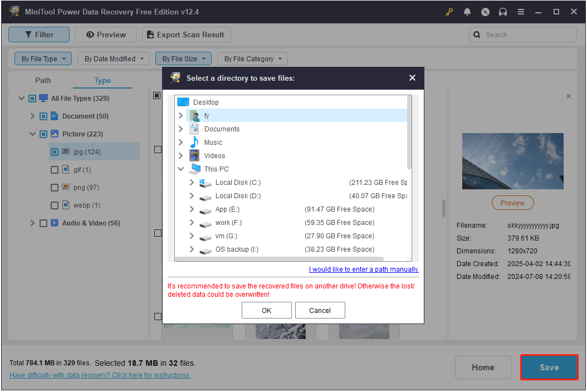
Task: Expand the Document (50) tree node
Action: 32,116
